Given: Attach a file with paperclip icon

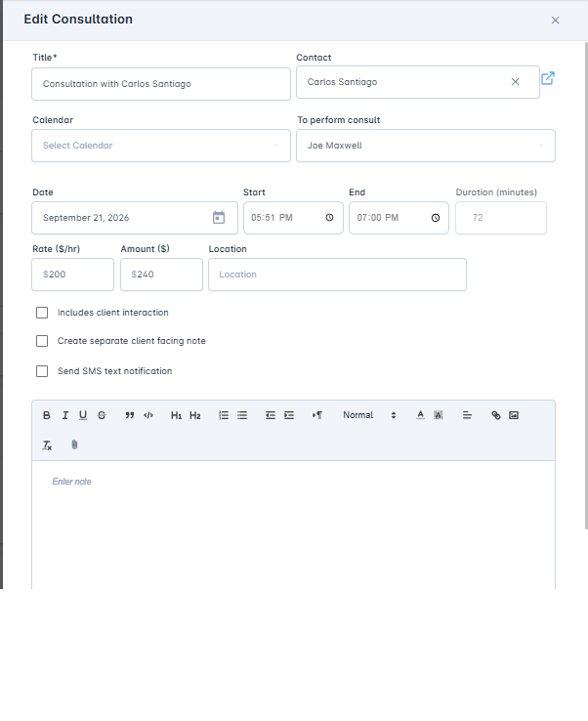Looking at the screenshot, I should (74, 445).
